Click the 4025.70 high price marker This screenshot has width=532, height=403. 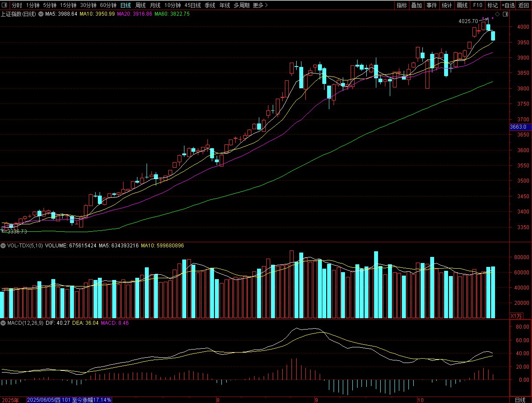468,21
